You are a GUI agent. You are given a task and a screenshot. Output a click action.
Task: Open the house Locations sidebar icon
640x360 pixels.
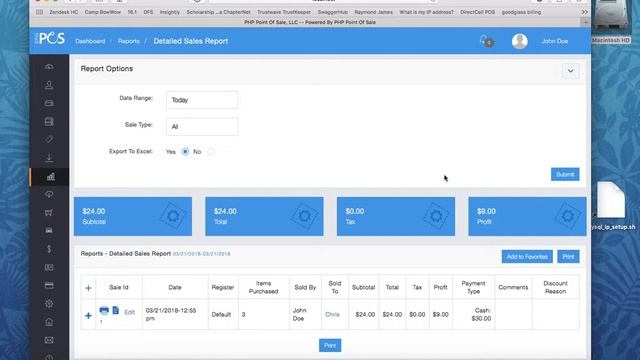coord(49,322)
